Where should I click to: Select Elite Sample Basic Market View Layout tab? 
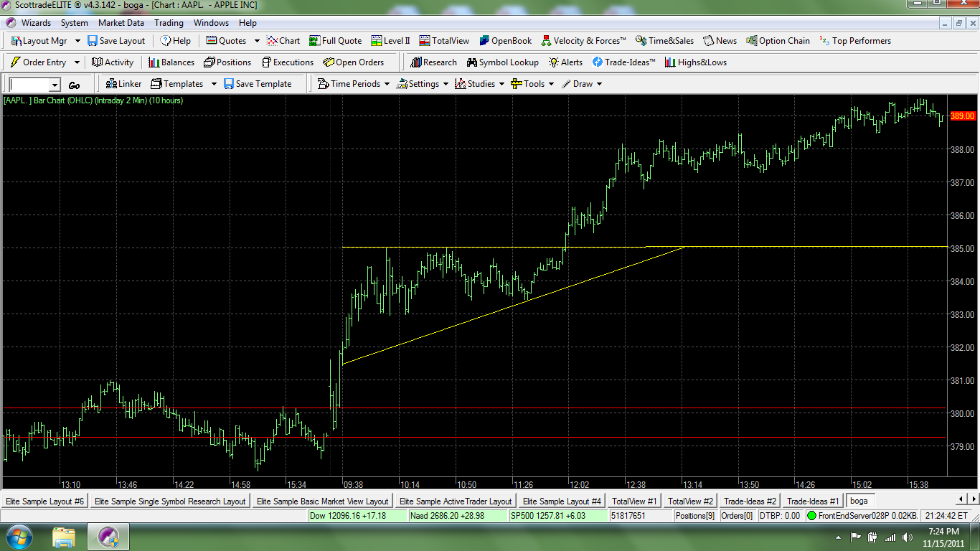322,501
